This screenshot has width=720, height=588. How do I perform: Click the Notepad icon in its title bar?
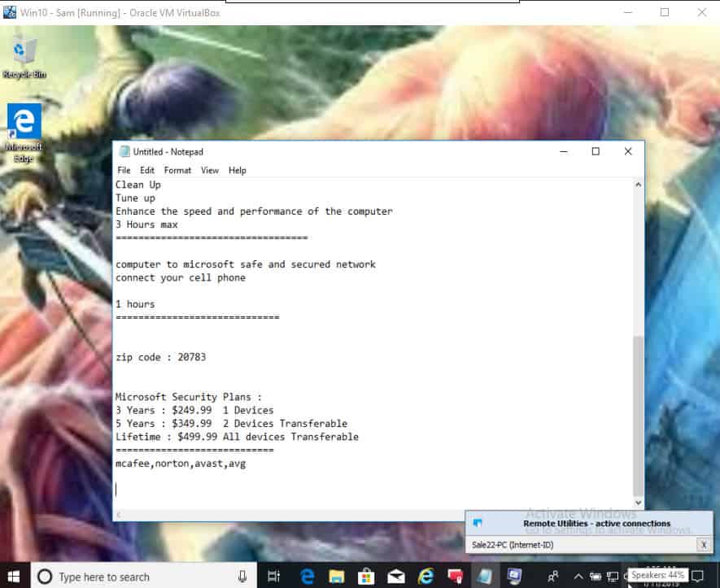124,151
